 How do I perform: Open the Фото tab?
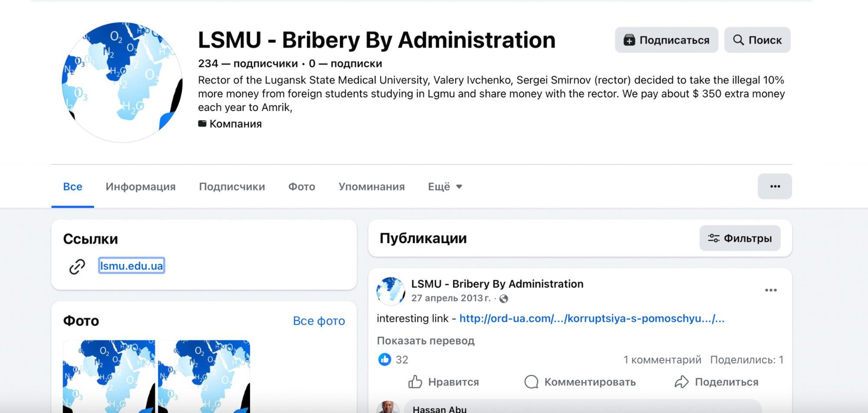point(302,187)
